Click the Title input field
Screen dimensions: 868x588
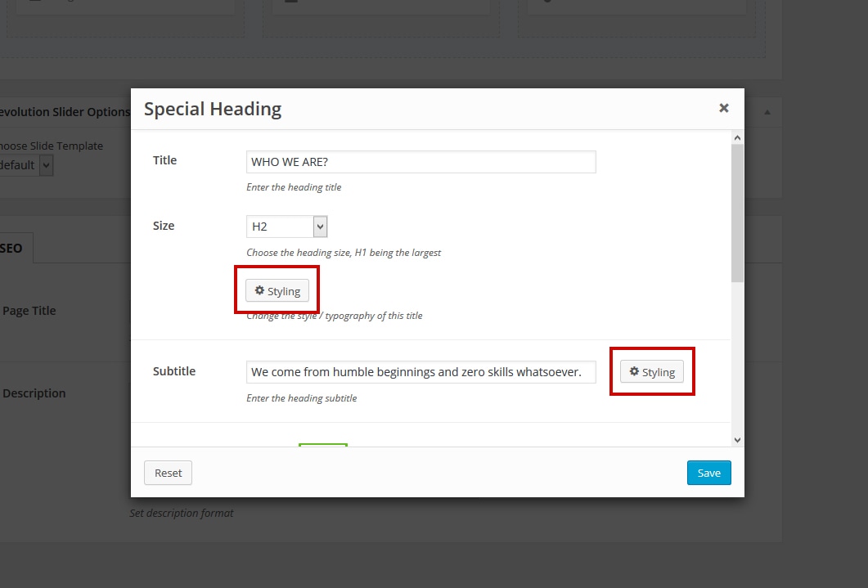[421, 162]
